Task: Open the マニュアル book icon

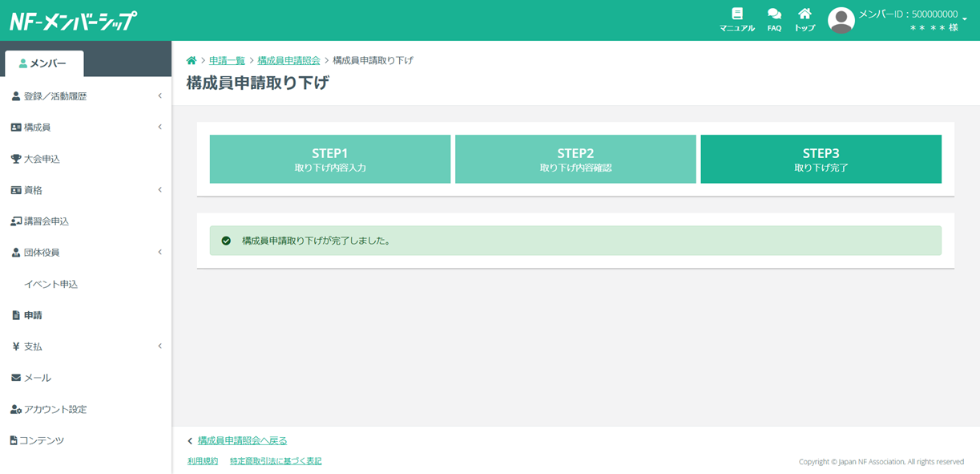Action: 736,14
